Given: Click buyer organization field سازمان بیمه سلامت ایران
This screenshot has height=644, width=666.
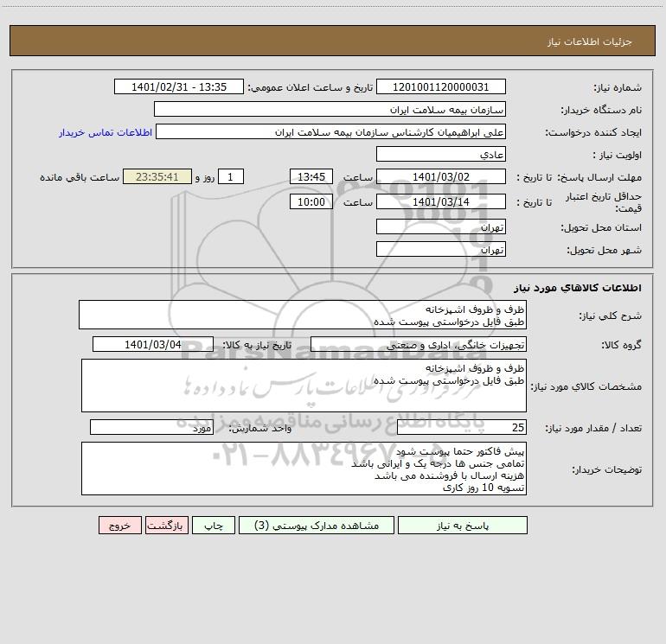Looking at the screenshot, I should [x=330, y=110].
